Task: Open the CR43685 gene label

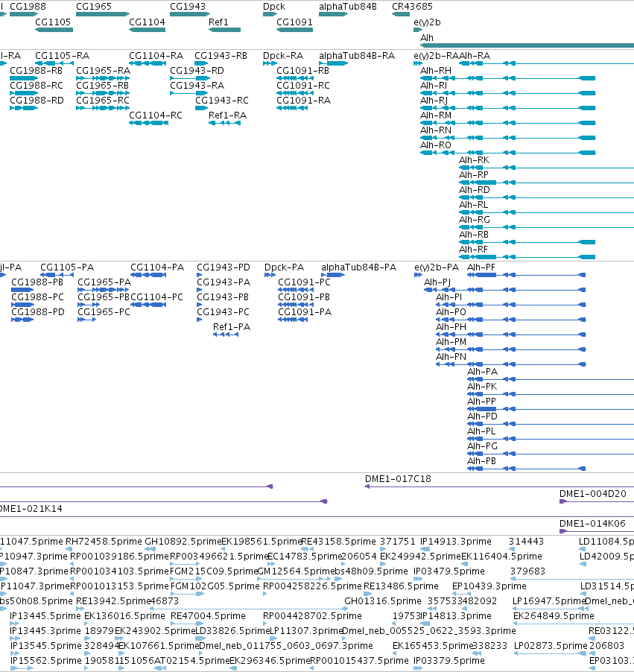Action: [x=412, y=7]
